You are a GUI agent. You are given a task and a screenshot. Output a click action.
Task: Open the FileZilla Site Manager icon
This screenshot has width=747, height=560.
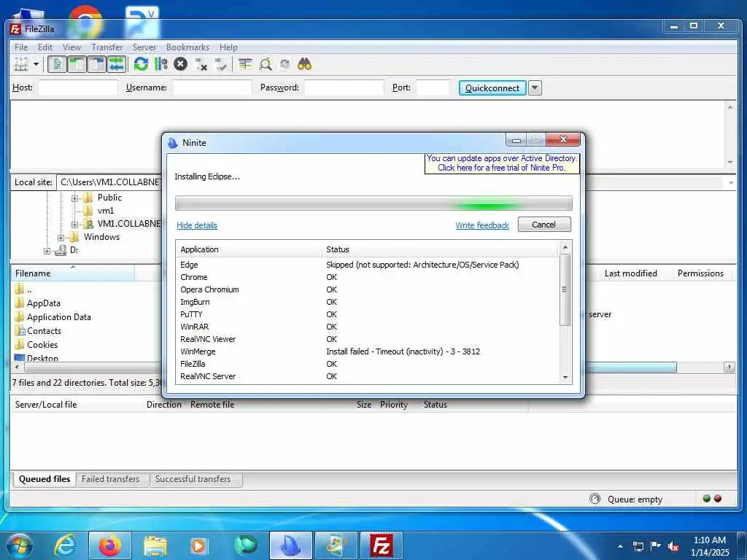coord(20,64)
